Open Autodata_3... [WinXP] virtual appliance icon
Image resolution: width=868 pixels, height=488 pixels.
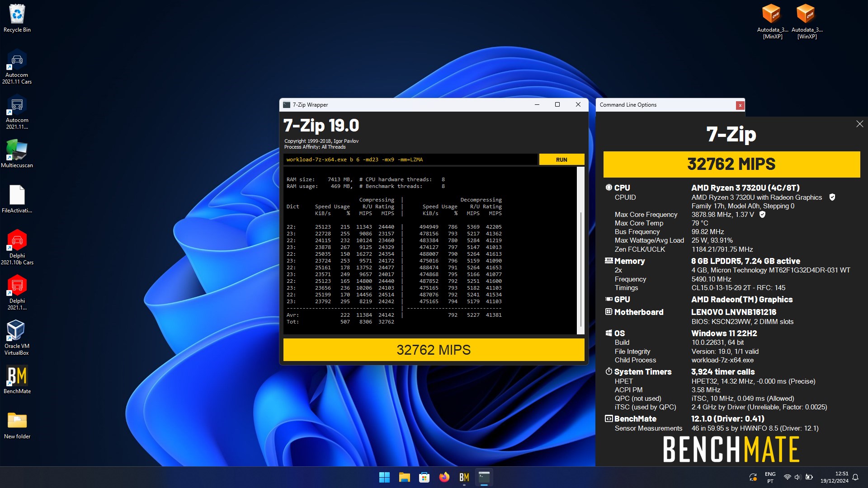pyautogui.click(x=807, y=21)
